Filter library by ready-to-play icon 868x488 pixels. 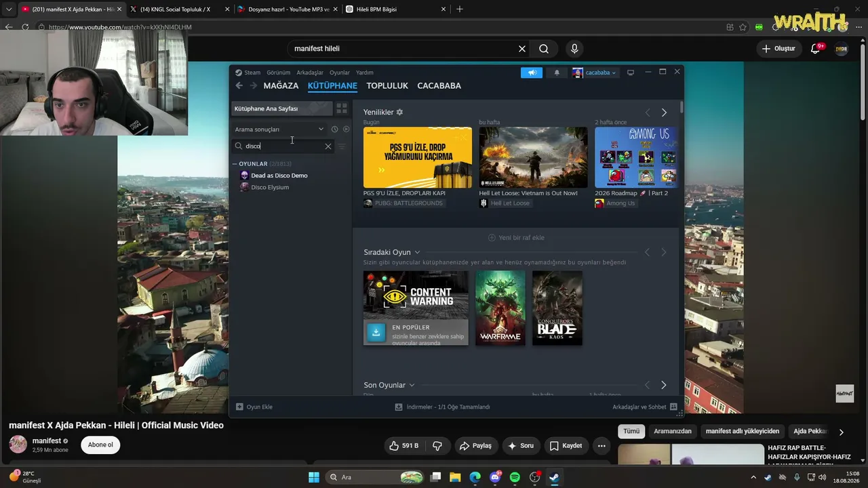(346, 129)
